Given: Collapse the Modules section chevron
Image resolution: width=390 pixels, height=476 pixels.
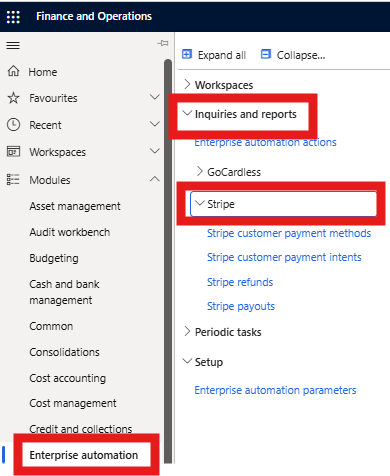Looking at the screenshot, I should click(155, 179).
